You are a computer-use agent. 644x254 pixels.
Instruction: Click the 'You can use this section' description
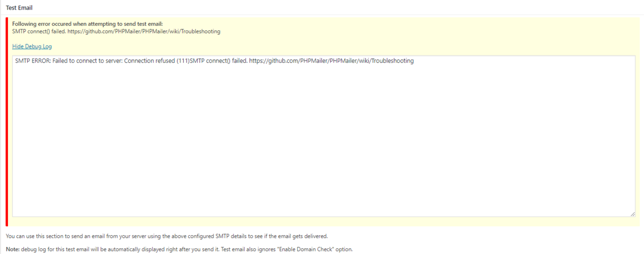[167, 236]
